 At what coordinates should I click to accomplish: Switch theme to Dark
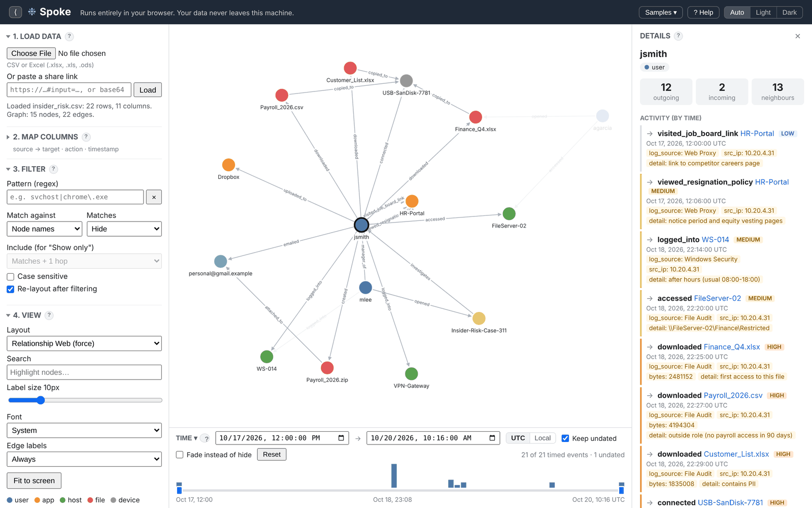pos(790,12)
